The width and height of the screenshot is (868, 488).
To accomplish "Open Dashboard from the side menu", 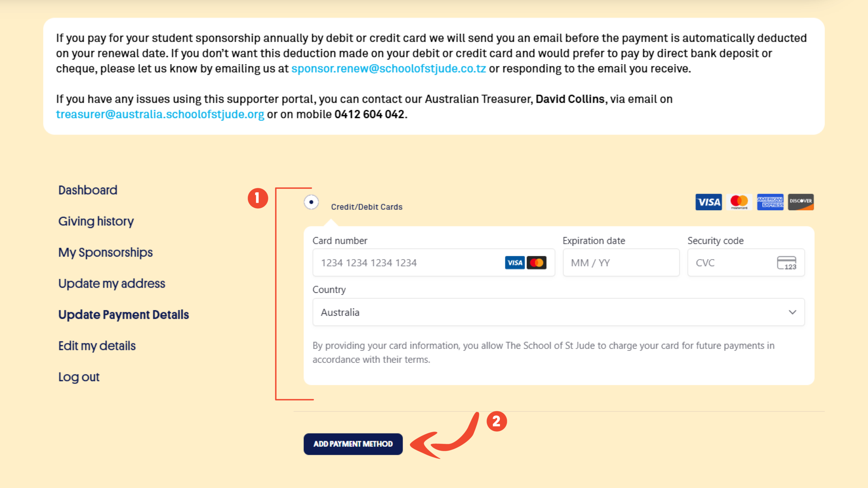I will pos(88,190).
